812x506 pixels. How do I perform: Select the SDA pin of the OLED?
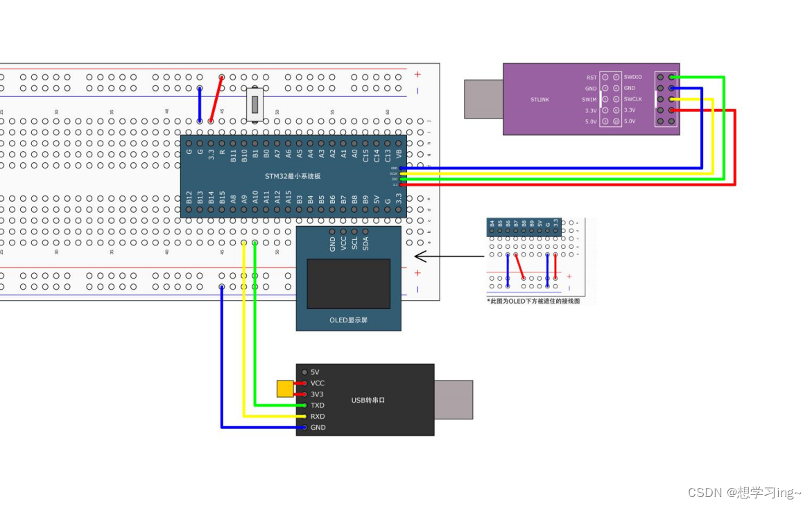pyautogui.click(x=365, y=232)
